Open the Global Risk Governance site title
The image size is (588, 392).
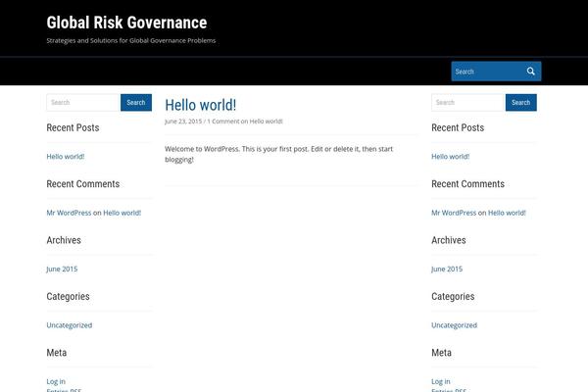click(x=126, y=23)
